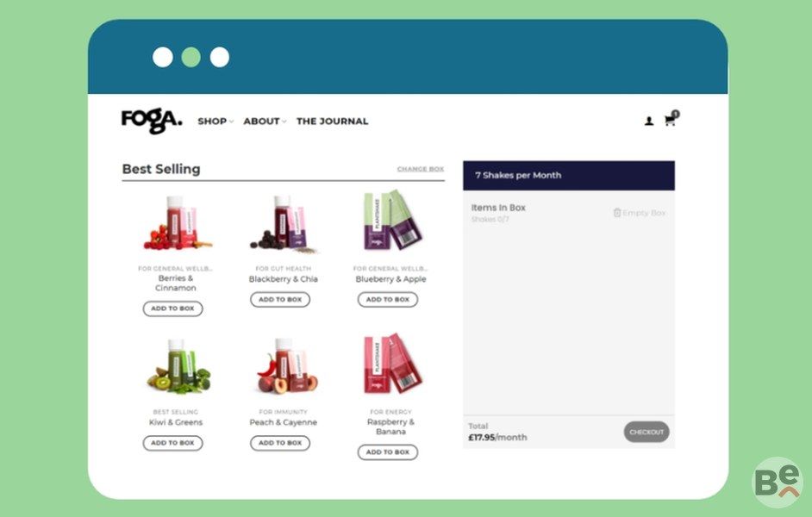Image resolution: width=812 pixels, height=517 pixels.
Task: Add Kiwi & Greens to box
Action: point(173,443)
